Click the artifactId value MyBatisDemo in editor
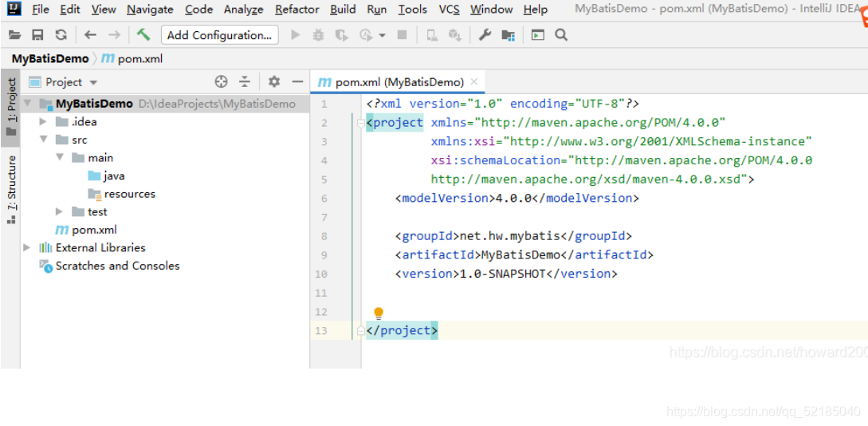The image size is (868, 426). tap(521, 254)
